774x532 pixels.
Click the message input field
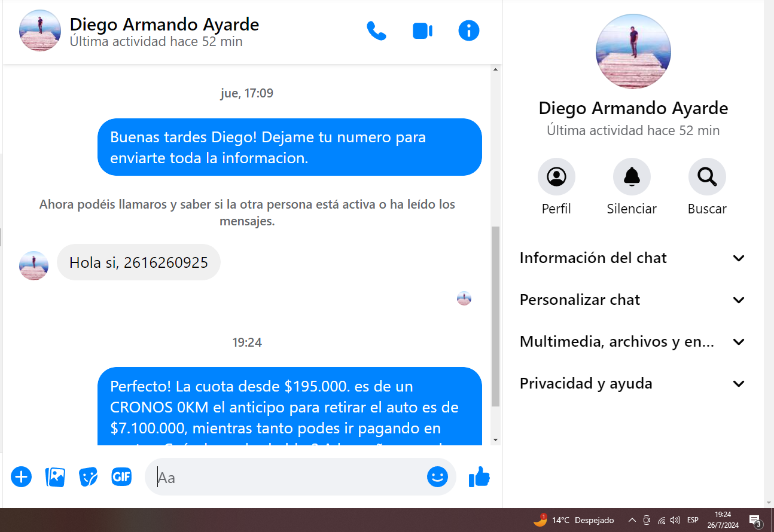tap(287, 477)
